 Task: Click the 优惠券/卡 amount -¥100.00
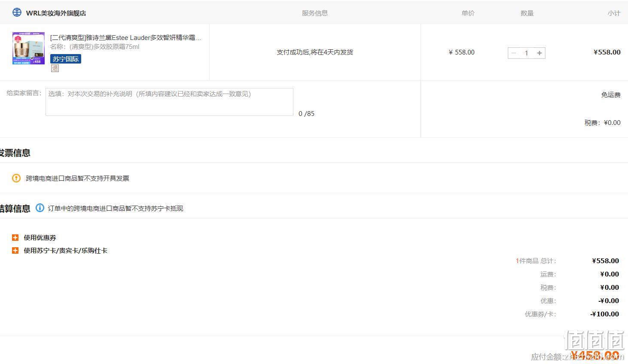tap(605, 314)
